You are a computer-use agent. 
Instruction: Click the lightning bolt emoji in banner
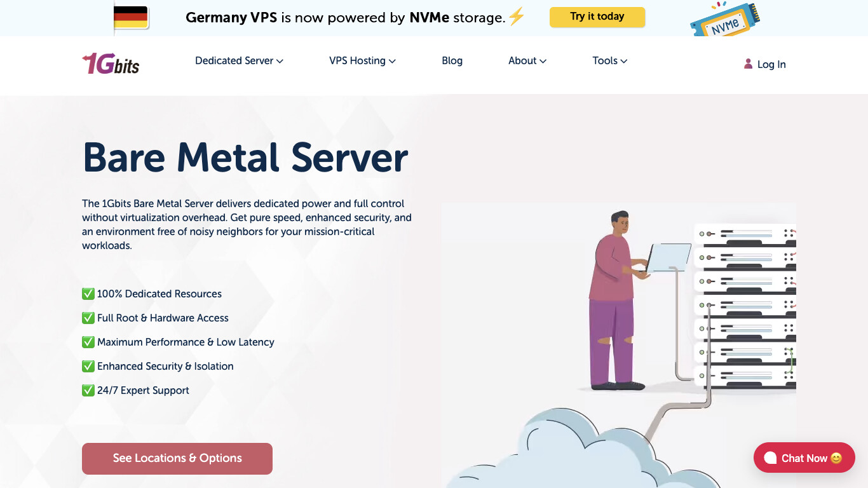[517, 17]
